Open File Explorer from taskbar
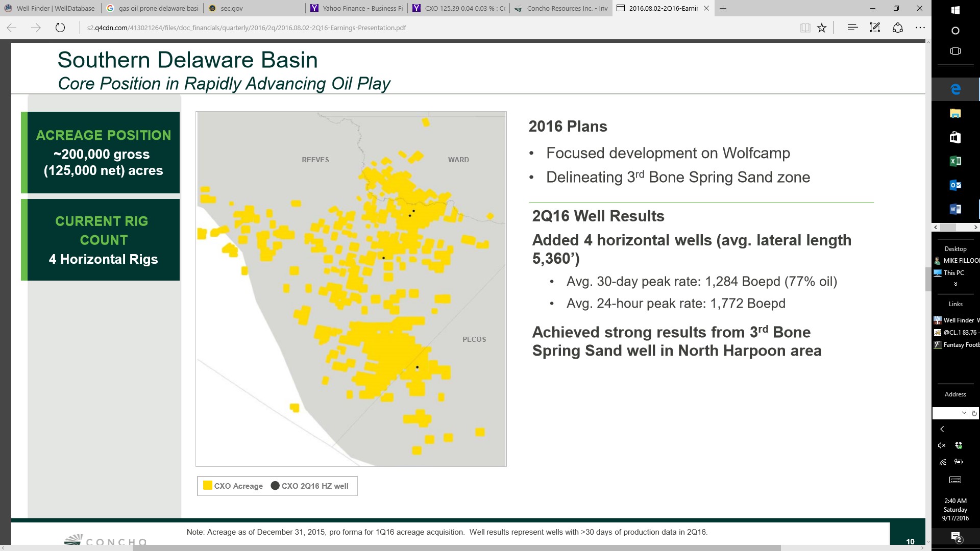The image size is (980, 551). [x=955, y=113]
